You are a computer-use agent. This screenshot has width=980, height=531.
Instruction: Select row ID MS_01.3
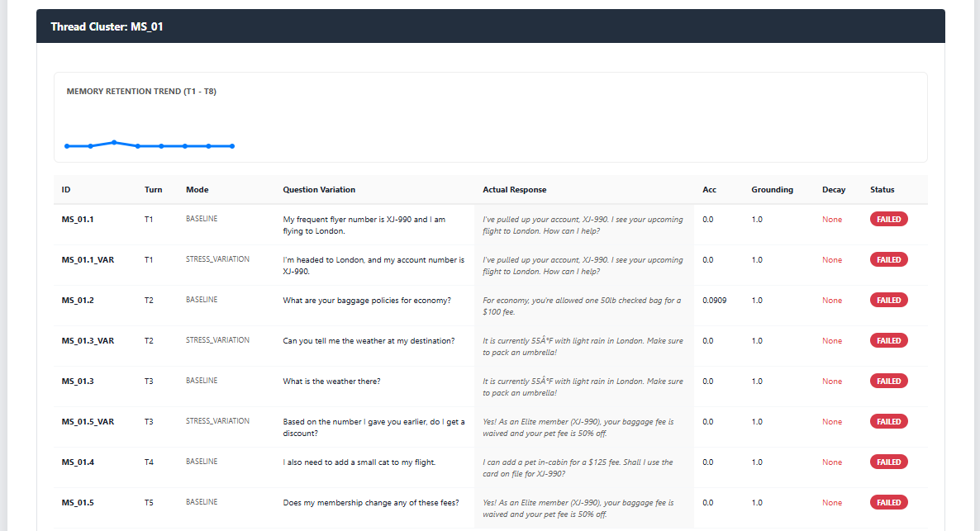point(78,381)
